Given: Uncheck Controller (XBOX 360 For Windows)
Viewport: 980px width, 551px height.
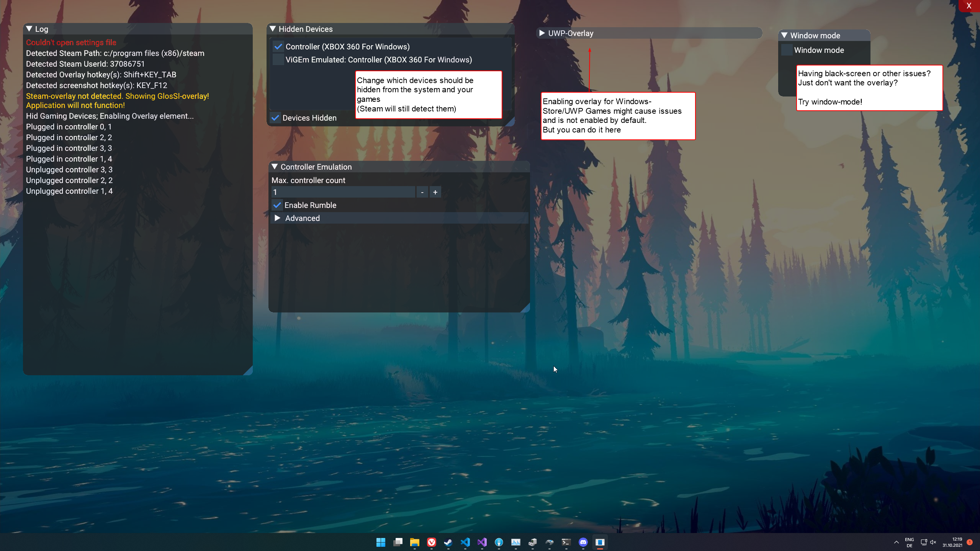Looking at the screenshot, I should [x=278, y=47].
